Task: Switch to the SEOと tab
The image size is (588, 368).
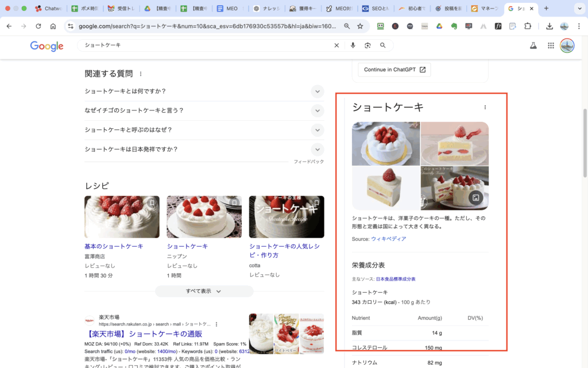Action: 376,8
